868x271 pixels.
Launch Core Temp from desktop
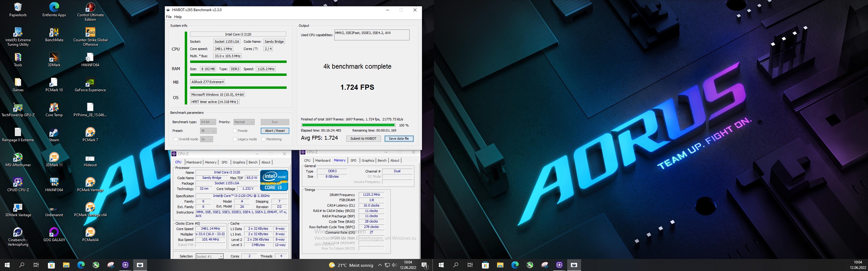[54, 110]
